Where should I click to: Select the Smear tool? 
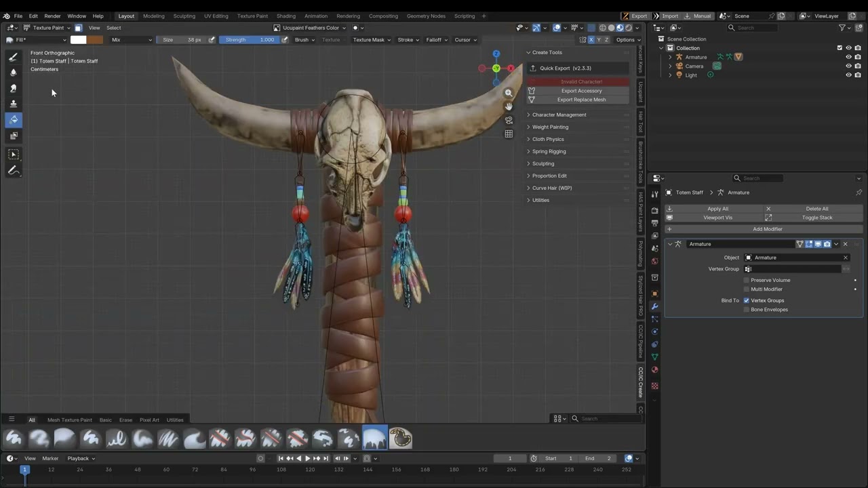coord(14,88)
